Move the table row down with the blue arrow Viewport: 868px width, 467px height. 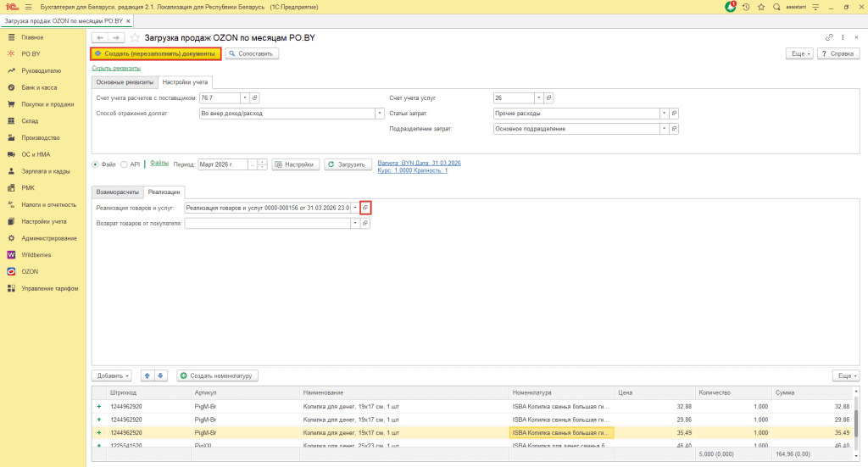[160, 375]
